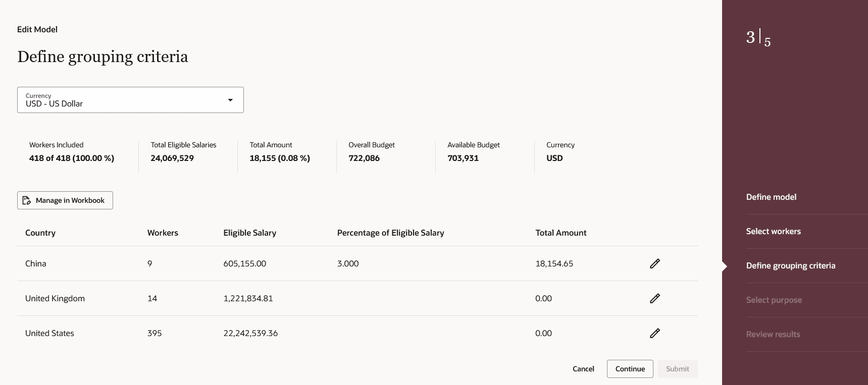Click the Eligible Salary column header
Image resolution: width=868 pixels, height=385 pixels.
(x=249, y=233)
